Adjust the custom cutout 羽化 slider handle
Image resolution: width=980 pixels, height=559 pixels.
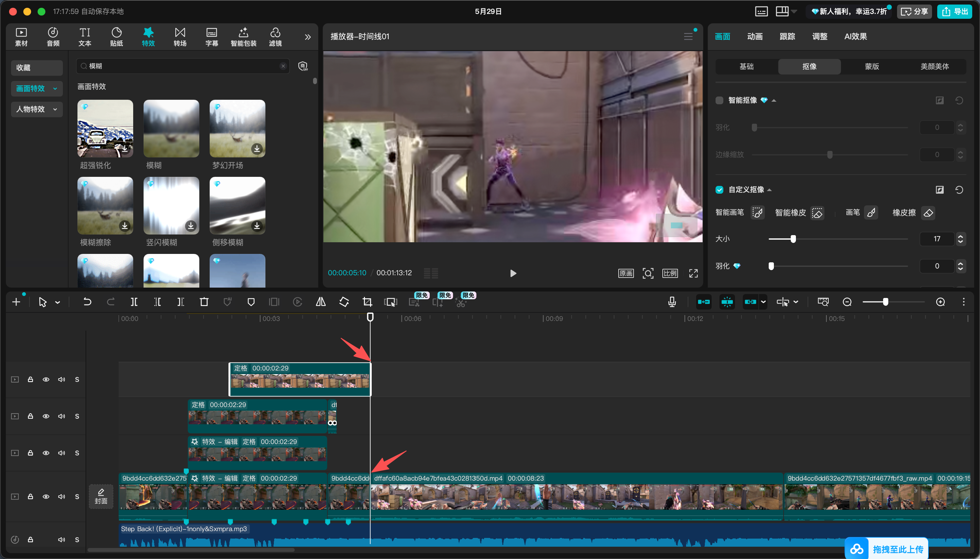[771, 266]
